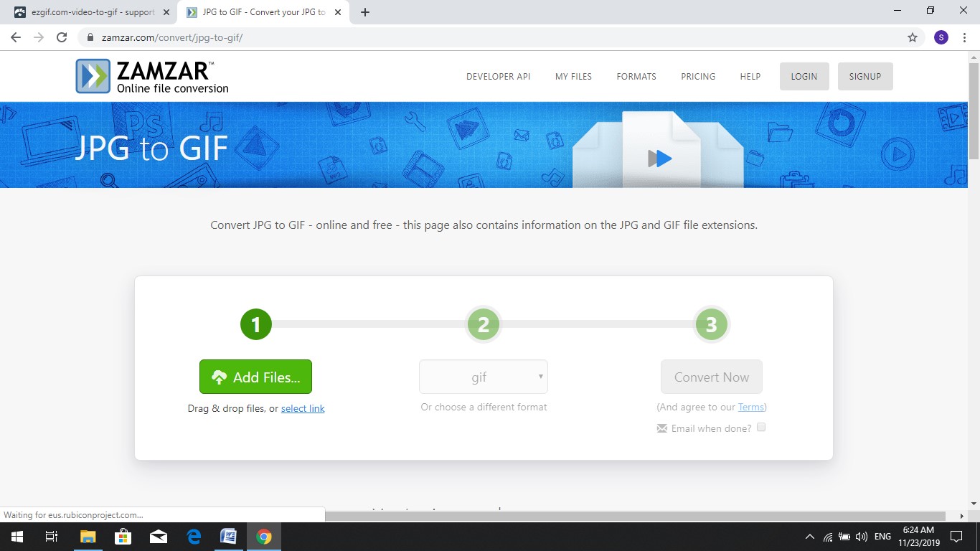Open a new browser tab
Screen dimensions: 980x551
tap(365, 12)
